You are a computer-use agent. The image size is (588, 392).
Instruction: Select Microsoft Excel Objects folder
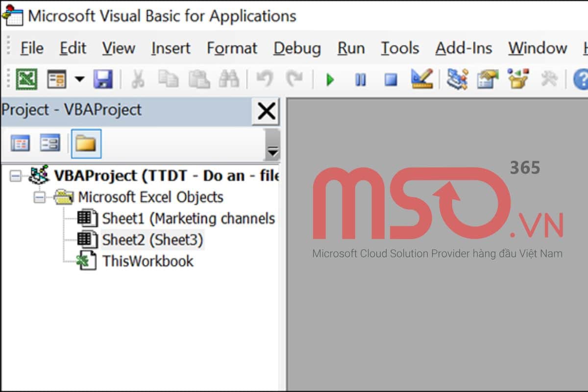[151, 197]
